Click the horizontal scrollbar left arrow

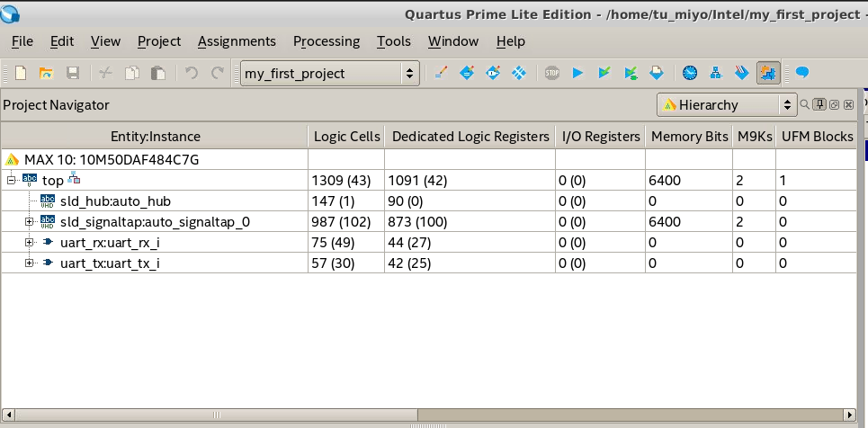pos(8,415)
